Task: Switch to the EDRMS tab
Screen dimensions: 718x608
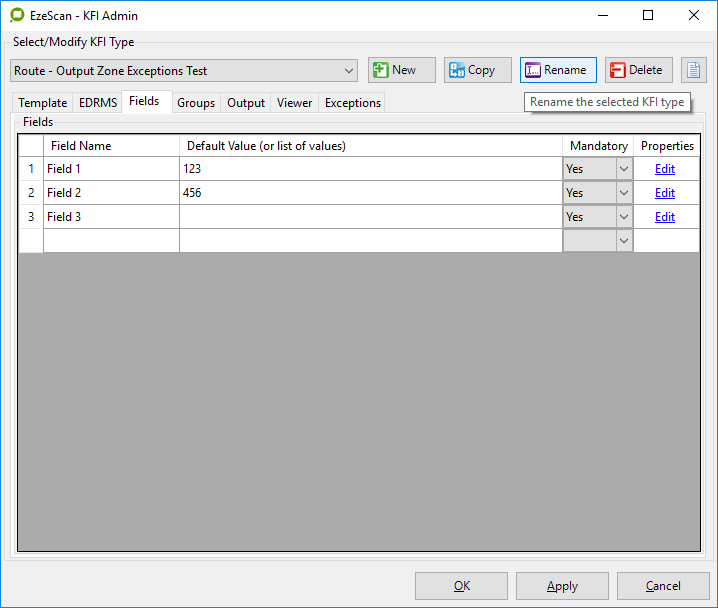Action: tap(98, 103)
